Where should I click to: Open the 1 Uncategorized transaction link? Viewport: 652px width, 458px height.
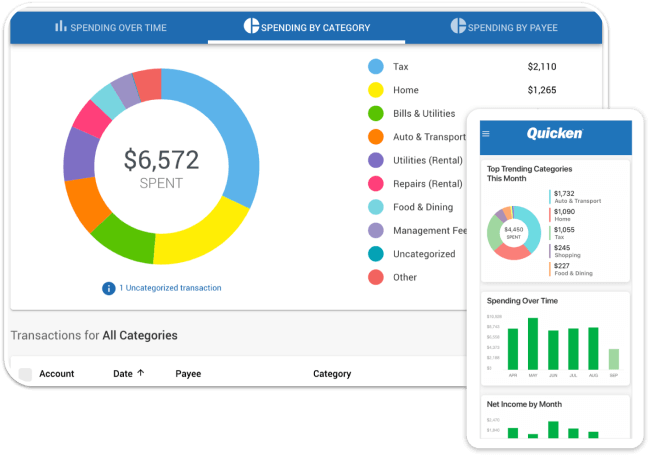pyautogui.click(x=170, y=288)
